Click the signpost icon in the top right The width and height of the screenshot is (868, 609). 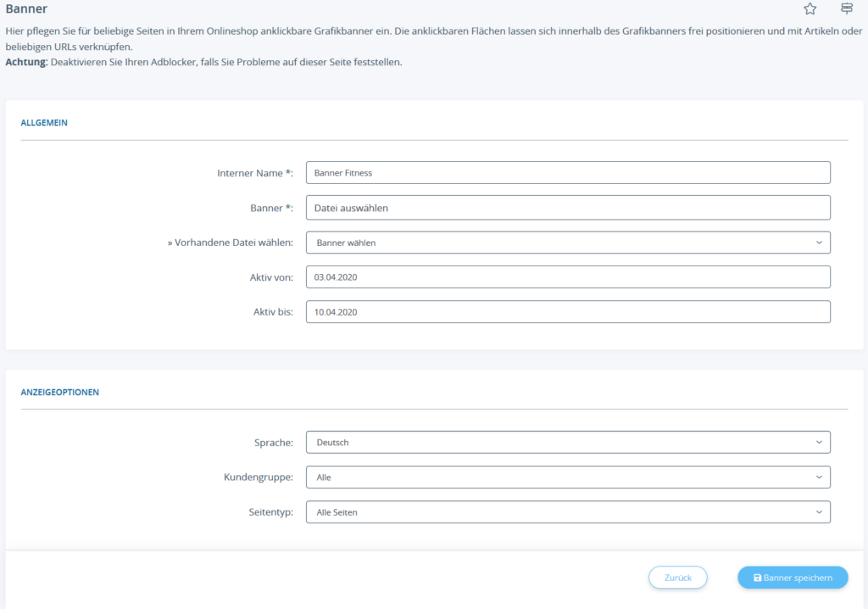click(846, 9)
